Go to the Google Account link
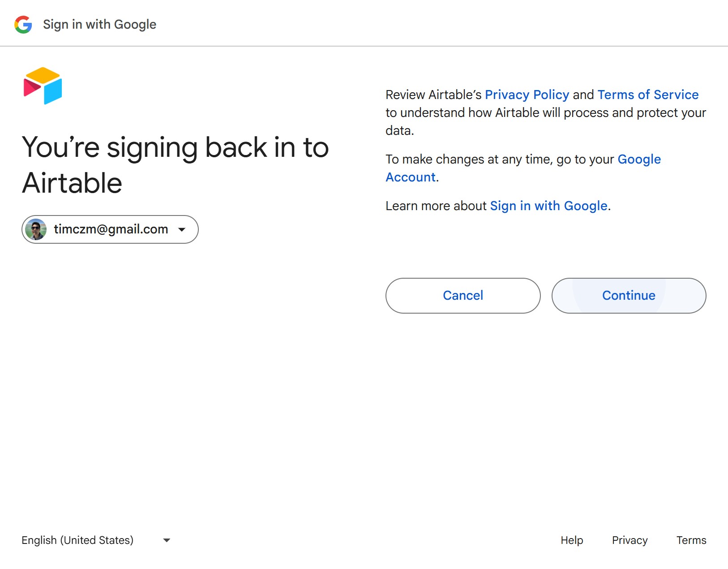This screenshot has width=728, height=569. (523, 168)
